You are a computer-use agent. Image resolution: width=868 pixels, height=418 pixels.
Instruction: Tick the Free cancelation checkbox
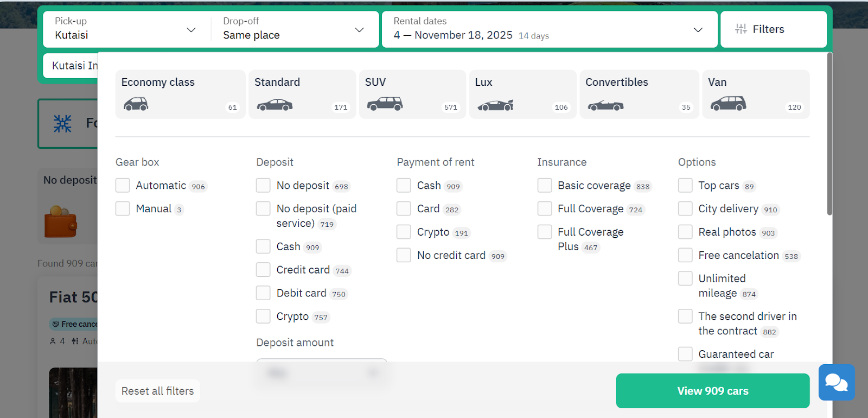pos(685,255)
